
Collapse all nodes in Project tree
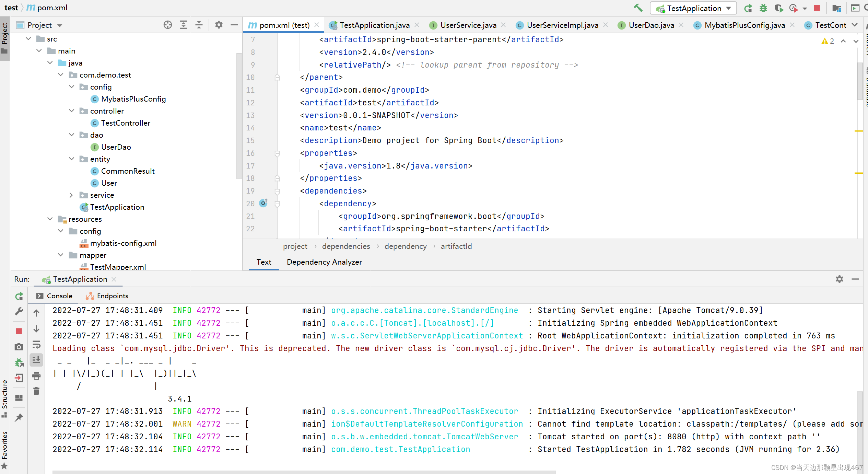click(x=199, y=25)
